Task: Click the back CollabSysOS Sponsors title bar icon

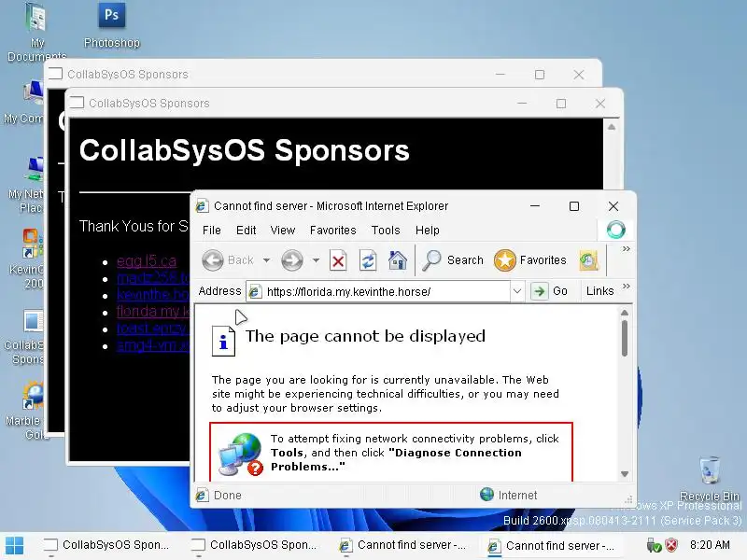Action: tap(55, 74)
